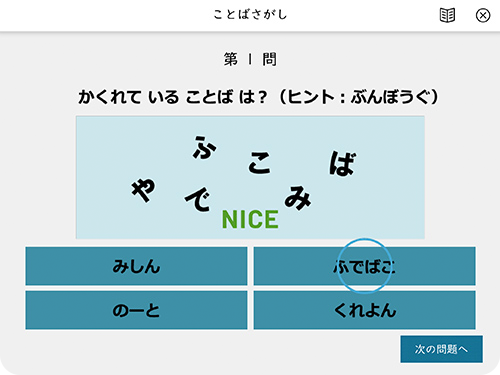Screen dimensions: 500x375
Task: Go to next question via 次の問題へ
Action: coord(441,349)
